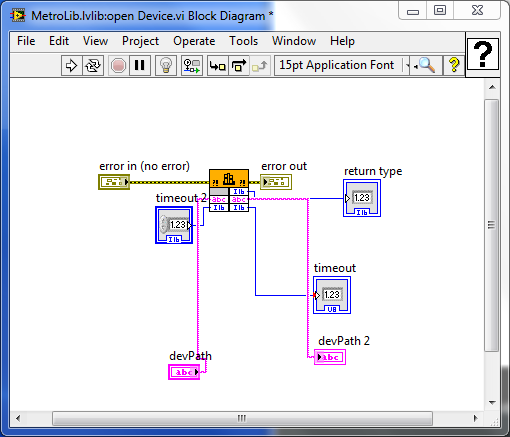Start Run Continuously from the toolbar
The image size is (510, 437).
[93, 65]
